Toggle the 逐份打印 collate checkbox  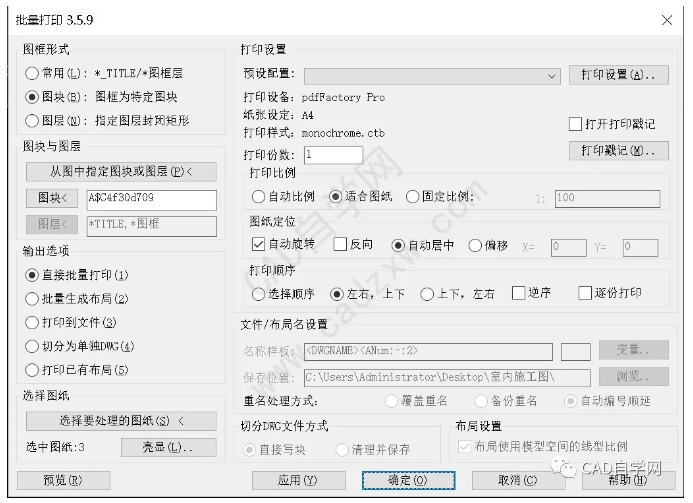tap(585, 293)
